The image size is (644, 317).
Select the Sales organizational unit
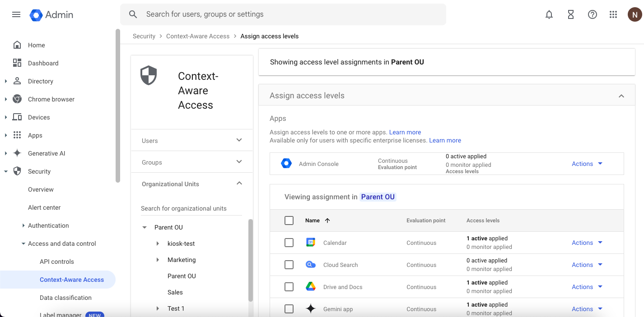coord(175,292)
